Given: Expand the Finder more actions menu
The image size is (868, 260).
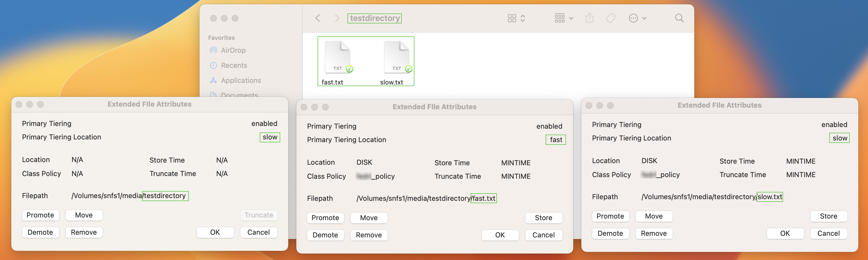Looking at the screenshot, I should (637, 18).
